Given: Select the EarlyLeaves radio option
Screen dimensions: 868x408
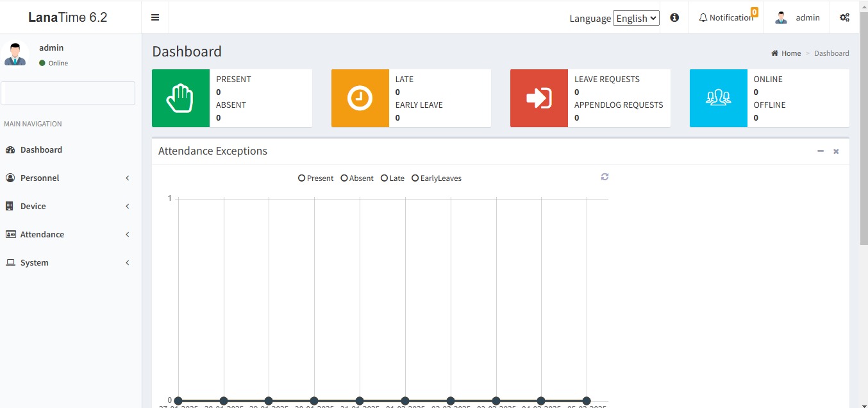Looking at the screenshot, I should point(415,178).
